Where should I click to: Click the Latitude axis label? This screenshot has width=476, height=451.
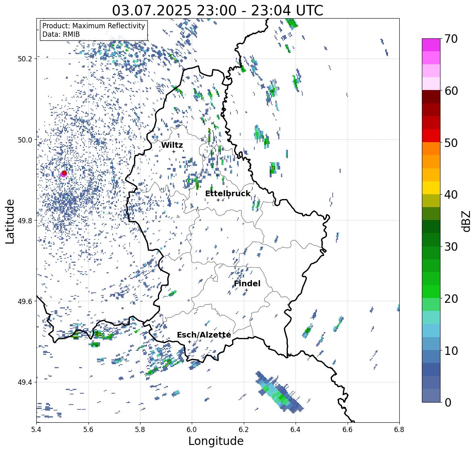(10, 221)
